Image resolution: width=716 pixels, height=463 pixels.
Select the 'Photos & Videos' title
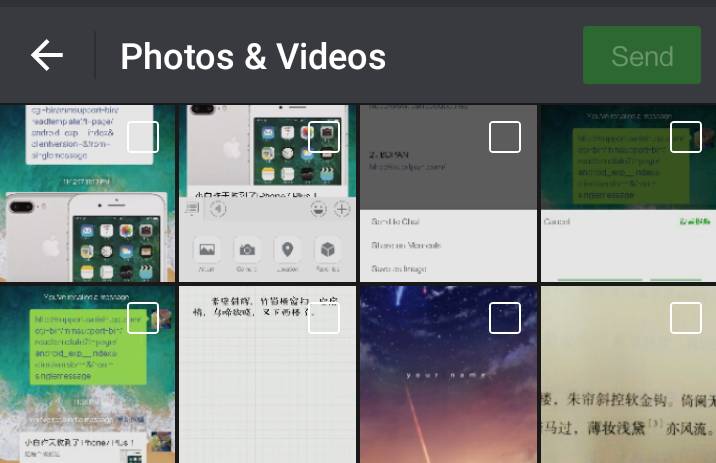253,57
